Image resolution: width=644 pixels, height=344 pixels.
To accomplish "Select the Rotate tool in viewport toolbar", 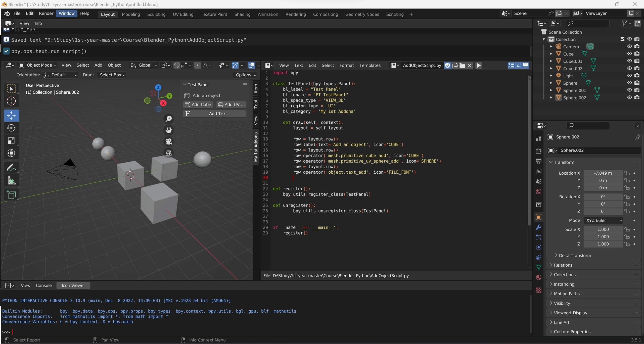I will click(x=11, y=128).
